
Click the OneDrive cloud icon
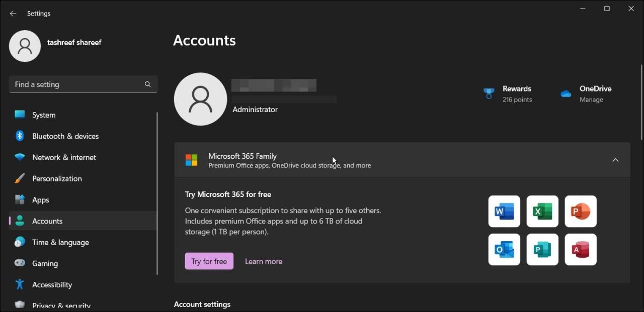coord(566,93)
